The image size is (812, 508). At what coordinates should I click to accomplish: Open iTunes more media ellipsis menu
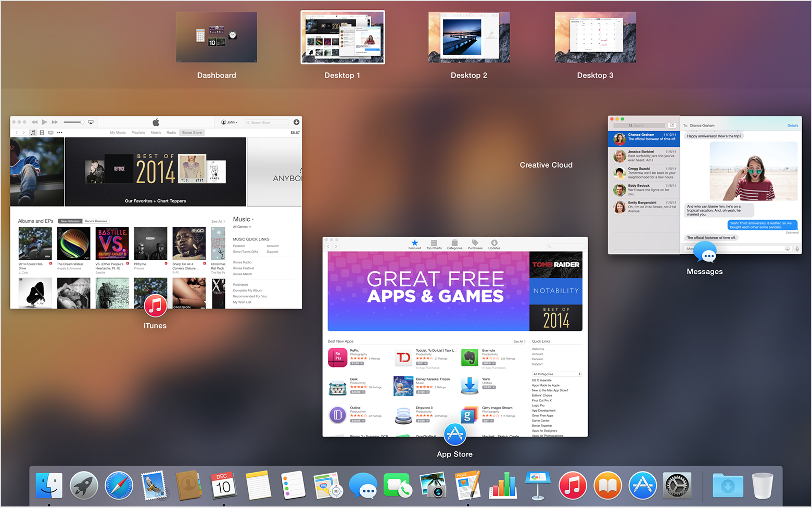coord(59,133)
